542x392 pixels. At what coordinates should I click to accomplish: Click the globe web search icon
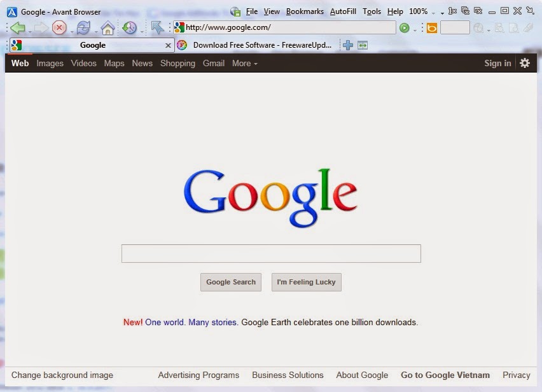[x=478, y=27]
